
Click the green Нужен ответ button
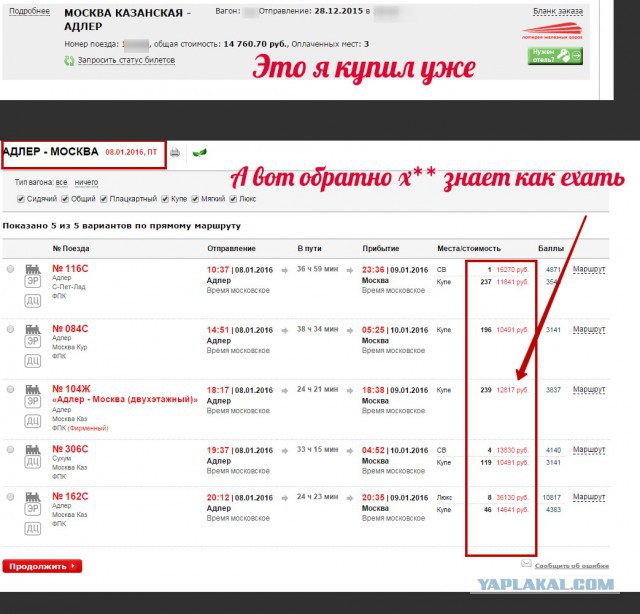(555, 56)
